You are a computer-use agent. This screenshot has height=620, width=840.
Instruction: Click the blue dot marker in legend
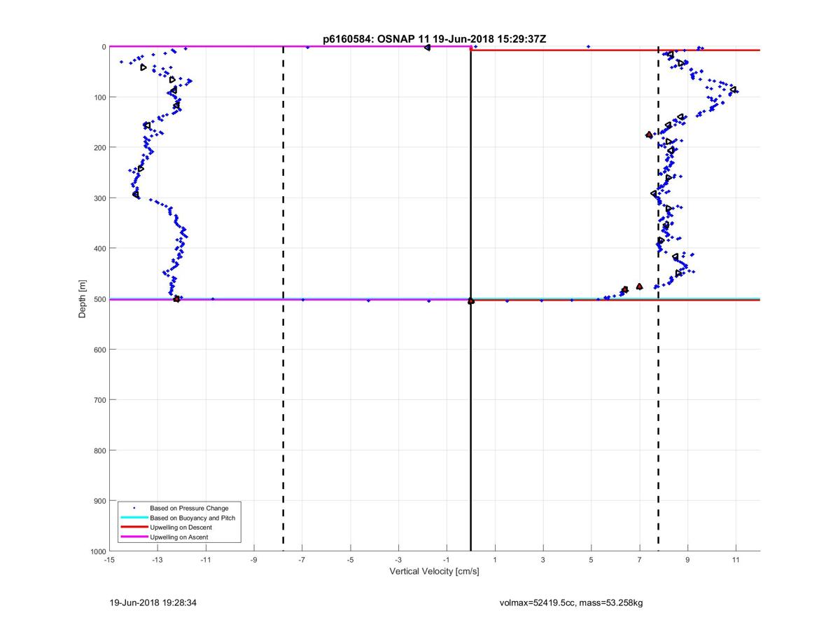[x=134, y=507]
